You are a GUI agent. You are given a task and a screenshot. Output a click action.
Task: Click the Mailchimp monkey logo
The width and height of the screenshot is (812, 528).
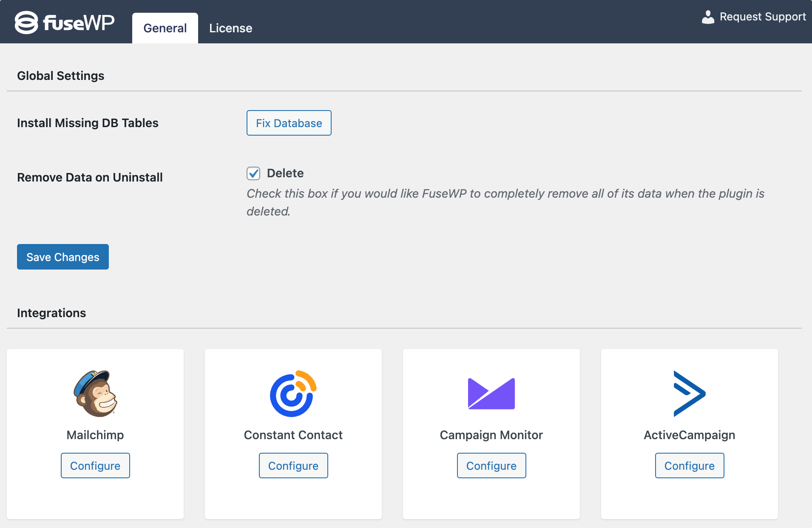coord(95,393)
